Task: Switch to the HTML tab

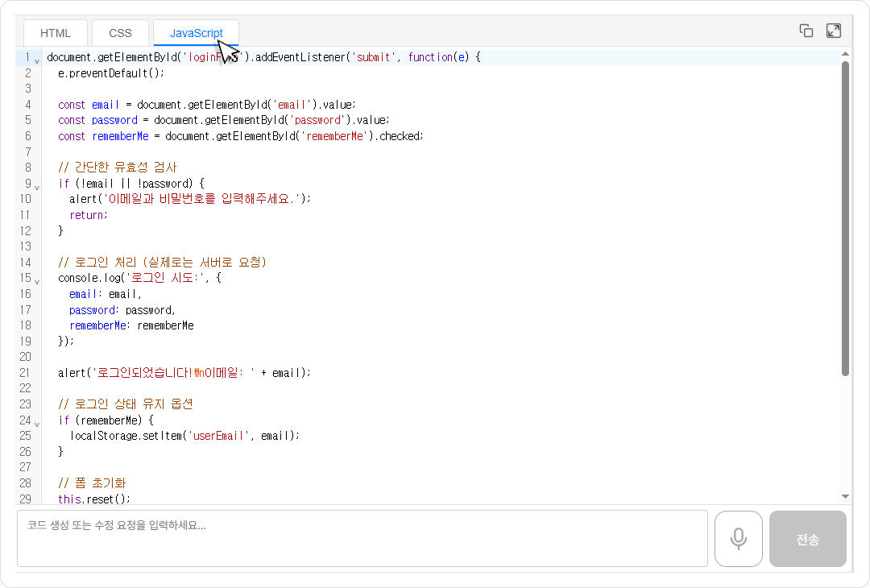Action: point(56,33)
